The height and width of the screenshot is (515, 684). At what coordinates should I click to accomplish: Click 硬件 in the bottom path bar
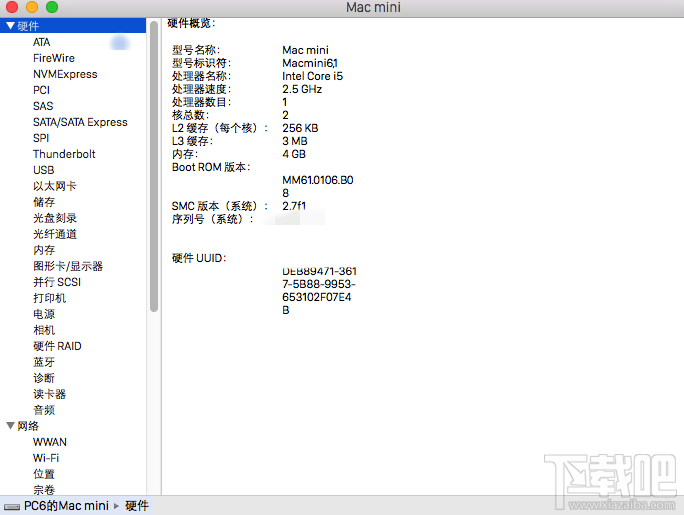[x=137, y=506]
